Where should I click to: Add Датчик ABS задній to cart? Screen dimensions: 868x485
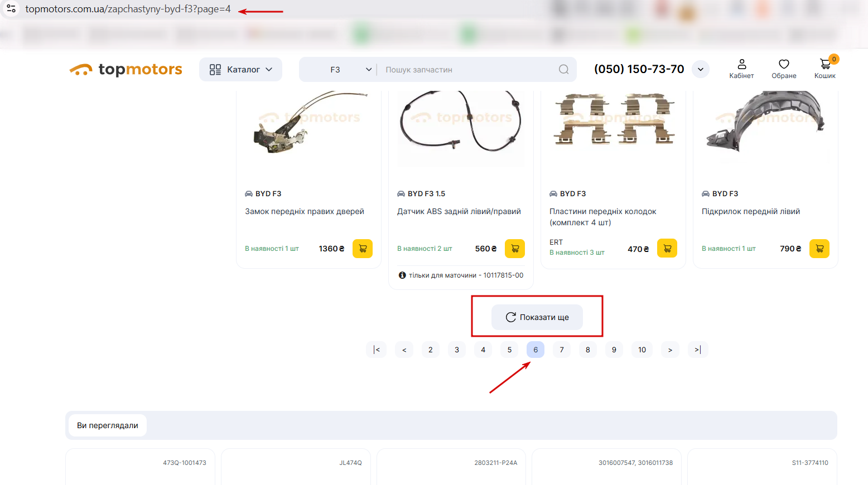(x=515, y=249)
